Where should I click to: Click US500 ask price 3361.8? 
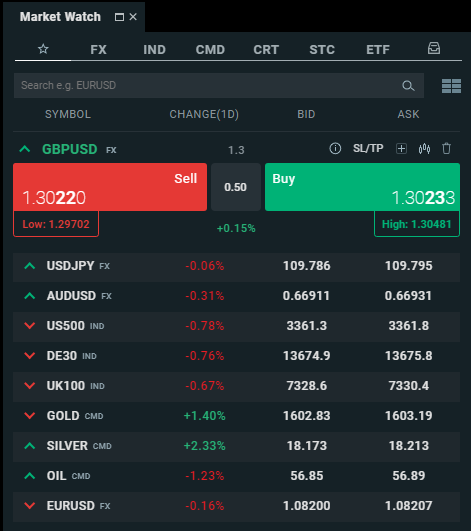(x=409, y=326)
